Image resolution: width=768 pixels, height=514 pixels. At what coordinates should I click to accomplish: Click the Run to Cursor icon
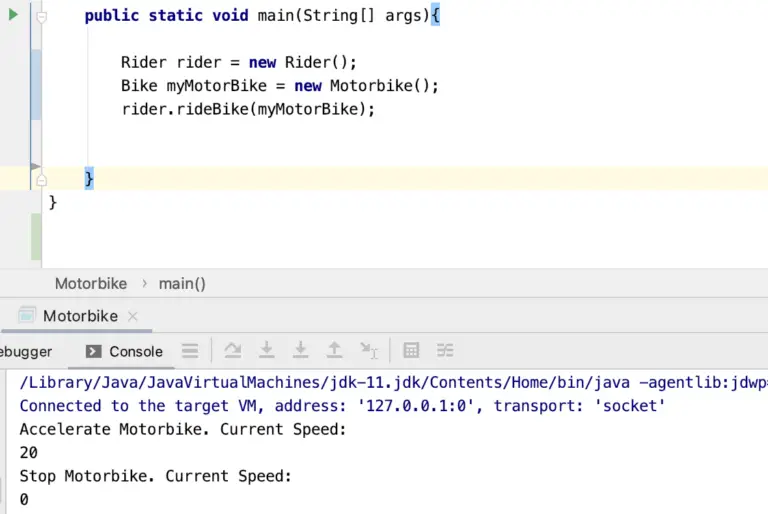[370, 350]
